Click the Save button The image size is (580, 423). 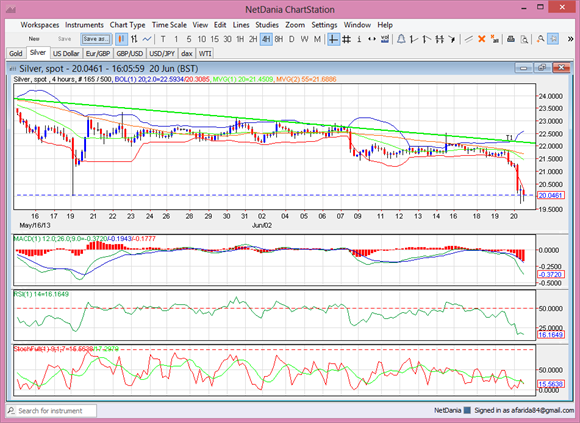click(x=64, y=39)
